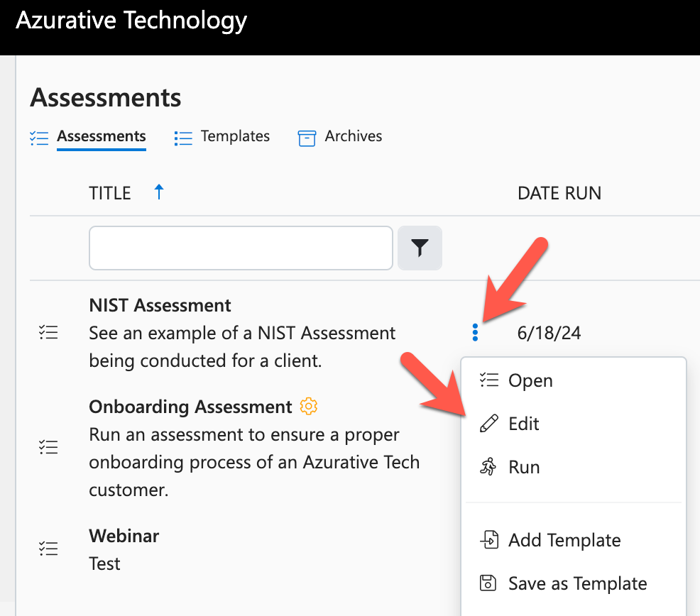Open the NIST Assessment title
This screenshot has height=616, width=700.
point(160,305)
